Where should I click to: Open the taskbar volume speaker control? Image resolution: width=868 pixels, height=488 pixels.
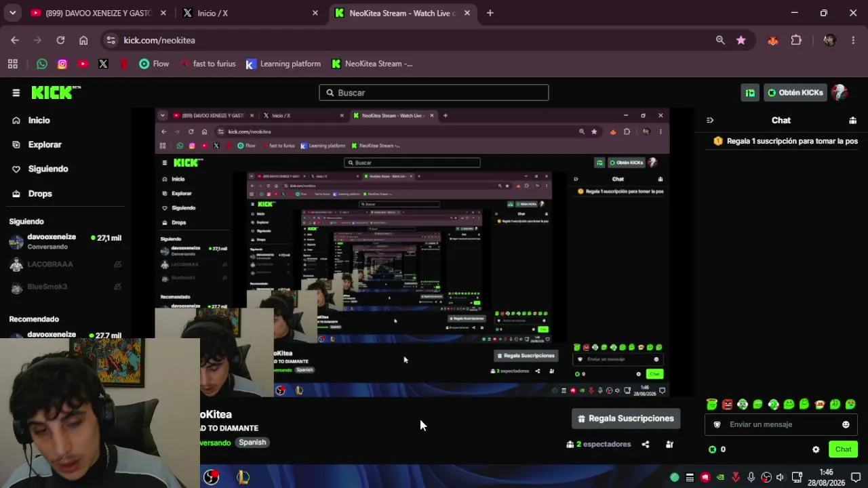pyautogui.click(x=780, y=477)
